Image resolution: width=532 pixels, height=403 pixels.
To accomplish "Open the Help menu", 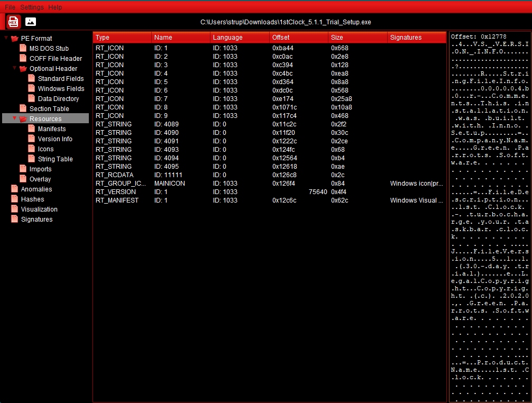I will coord(55,7).
